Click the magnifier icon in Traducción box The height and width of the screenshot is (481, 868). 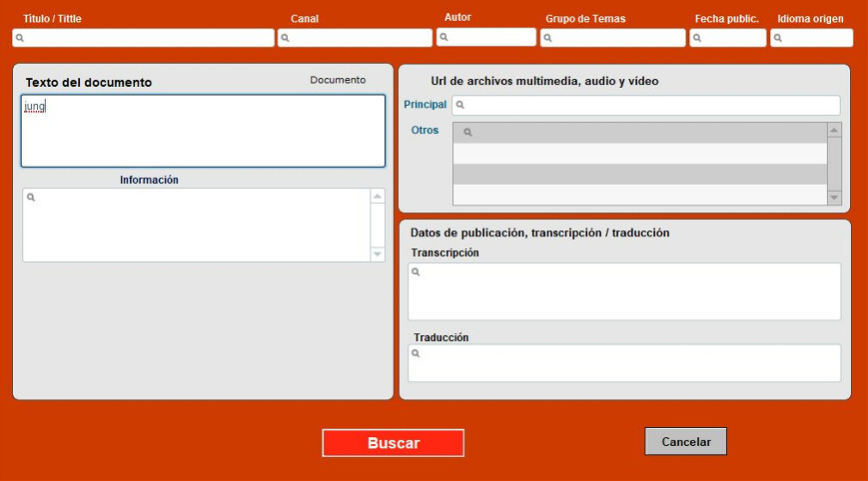click(x=416, y=352)
